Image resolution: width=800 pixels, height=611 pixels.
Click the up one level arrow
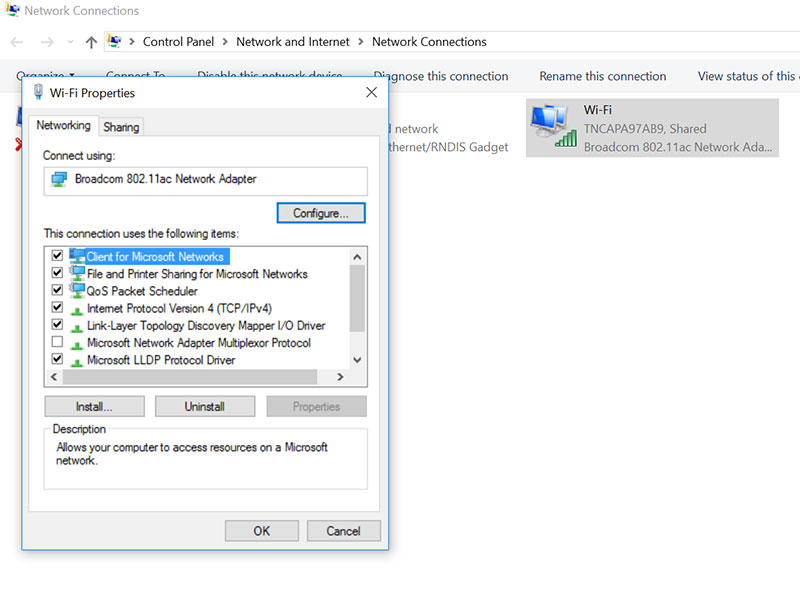[x=90, y=41]
